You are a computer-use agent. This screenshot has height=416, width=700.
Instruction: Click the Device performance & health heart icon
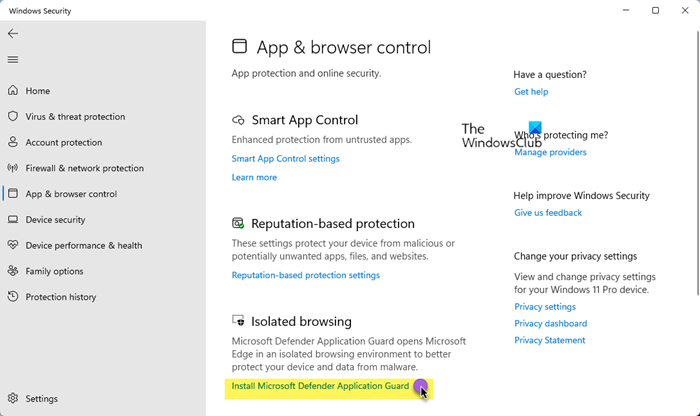(x=13, y=245)
